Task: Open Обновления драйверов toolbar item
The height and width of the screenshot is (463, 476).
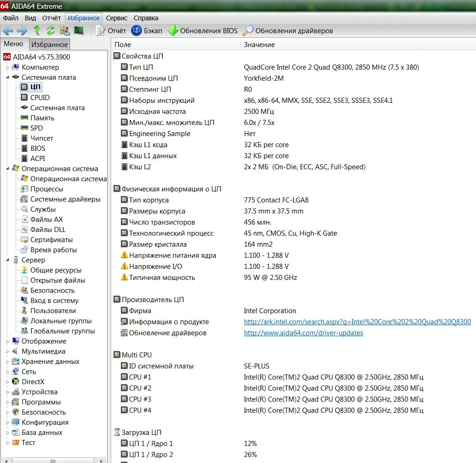Action: [x=288, y=30]
